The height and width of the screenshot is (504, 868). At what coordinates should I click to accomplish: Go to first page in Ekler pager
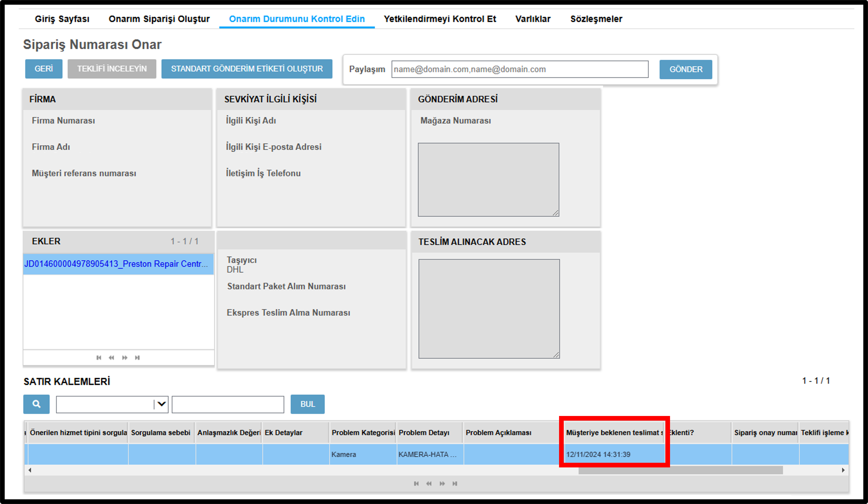click(x=99, y=357)
